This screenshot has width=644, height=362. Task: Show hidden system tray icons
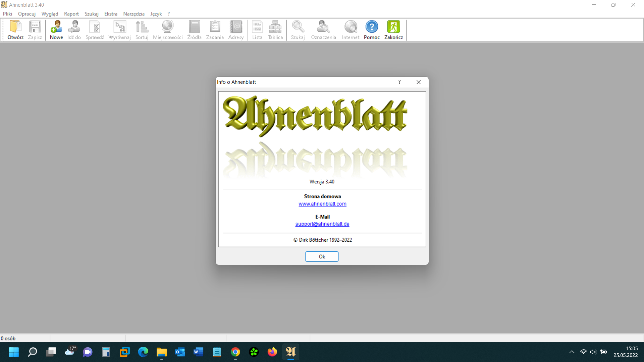pyautogui.click(x=572, y=352)
